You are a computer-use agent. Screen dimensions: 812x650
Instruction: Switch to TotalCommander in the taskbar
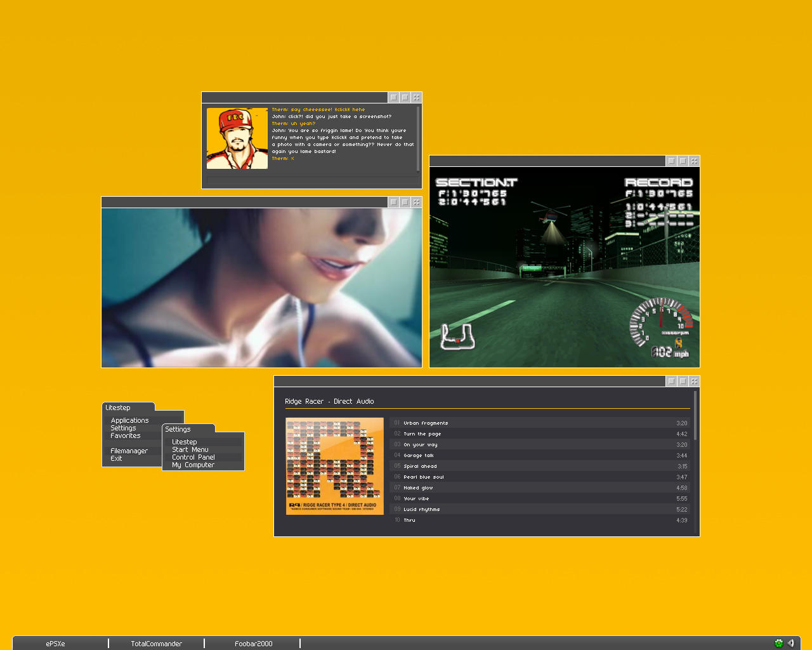(156, 644)
